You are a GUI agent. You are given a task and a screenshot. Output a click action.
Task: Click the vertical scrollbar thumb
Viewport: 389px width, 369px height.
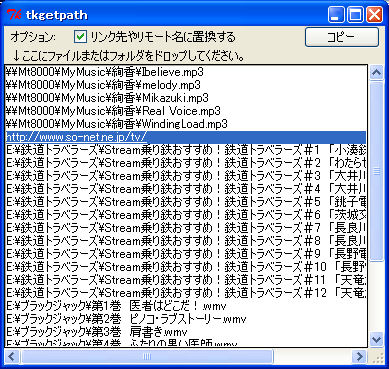point(377,171)
